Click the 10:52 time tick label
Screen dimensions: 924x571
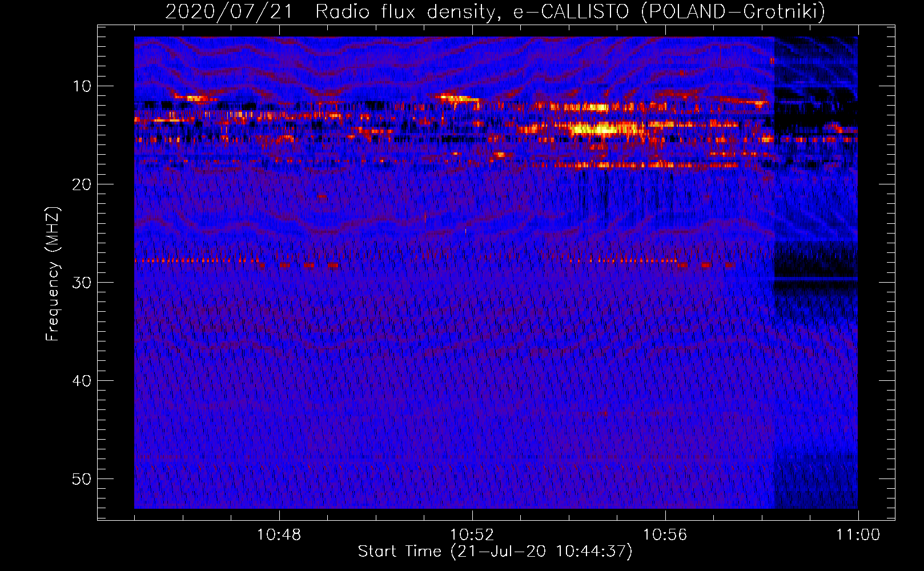pyautogui.click(x=472, y=535)
